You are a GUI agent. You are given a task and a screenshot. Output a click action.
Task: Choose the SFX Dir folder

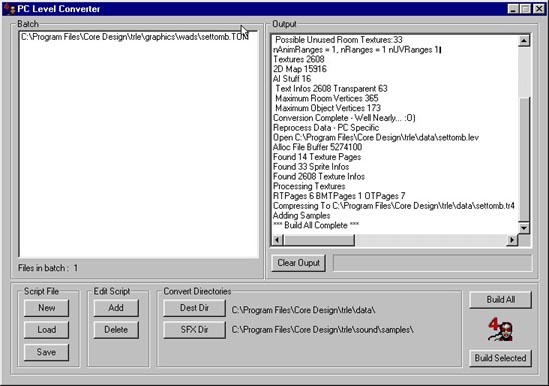pos(194,330)
